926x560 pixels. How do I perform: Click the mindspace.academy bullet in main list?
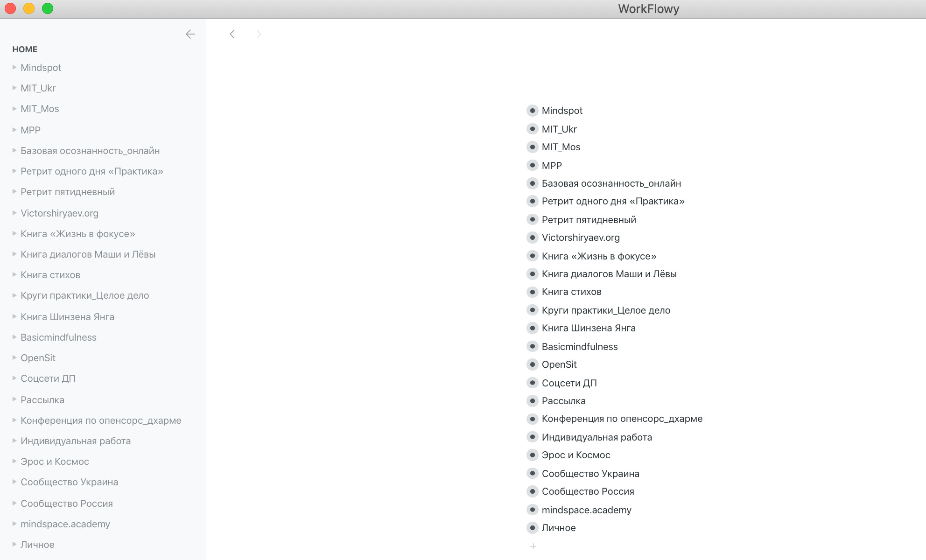(532, 510)
